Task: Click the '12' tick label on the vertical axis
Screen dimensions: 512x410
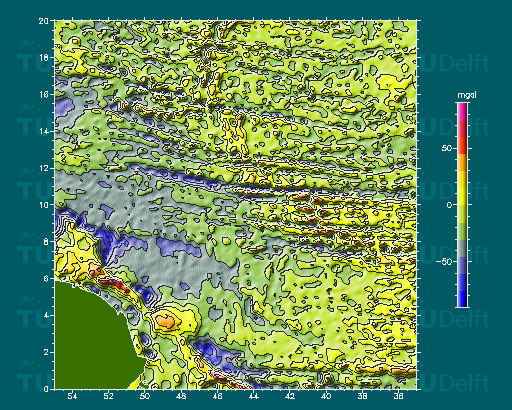Action: coord(44,168)
